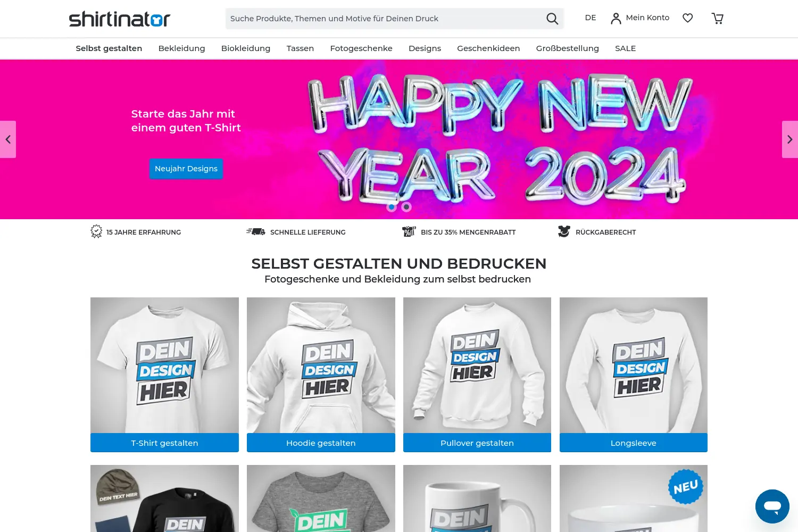The image size is (798, 532).
Task: Click the Neujahr Designs button
Action: click(x=186, y=169)
